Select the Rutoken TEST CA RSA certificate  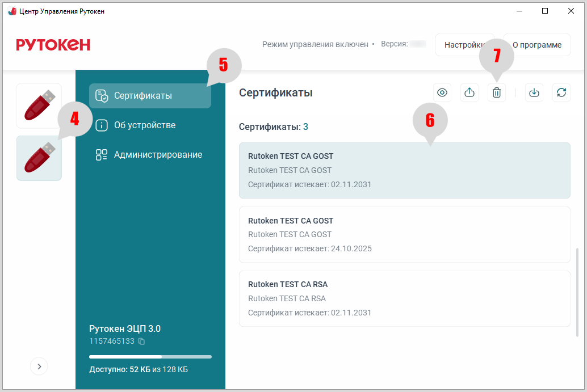404,298
